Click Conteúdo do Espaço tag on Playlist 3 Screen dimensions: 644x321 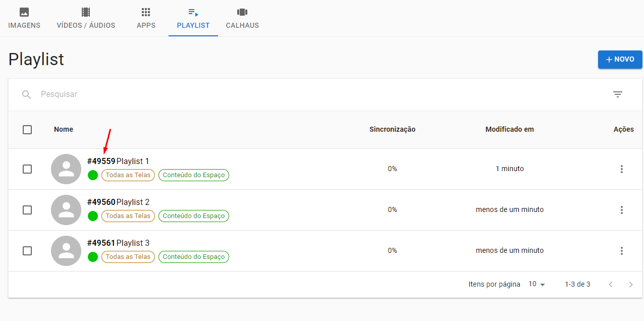click(194, 257)
